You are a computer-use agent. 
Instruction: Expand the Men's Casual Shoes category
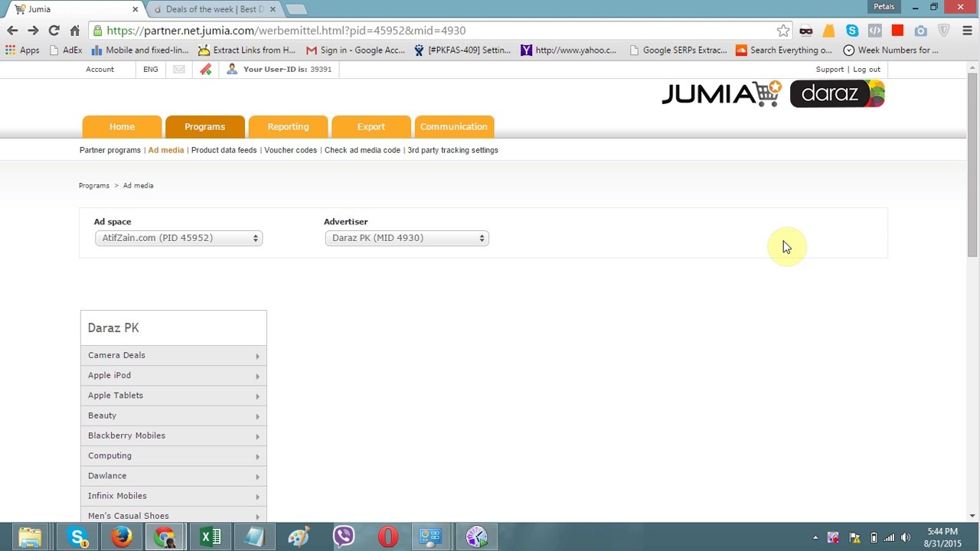click(174, 515)
